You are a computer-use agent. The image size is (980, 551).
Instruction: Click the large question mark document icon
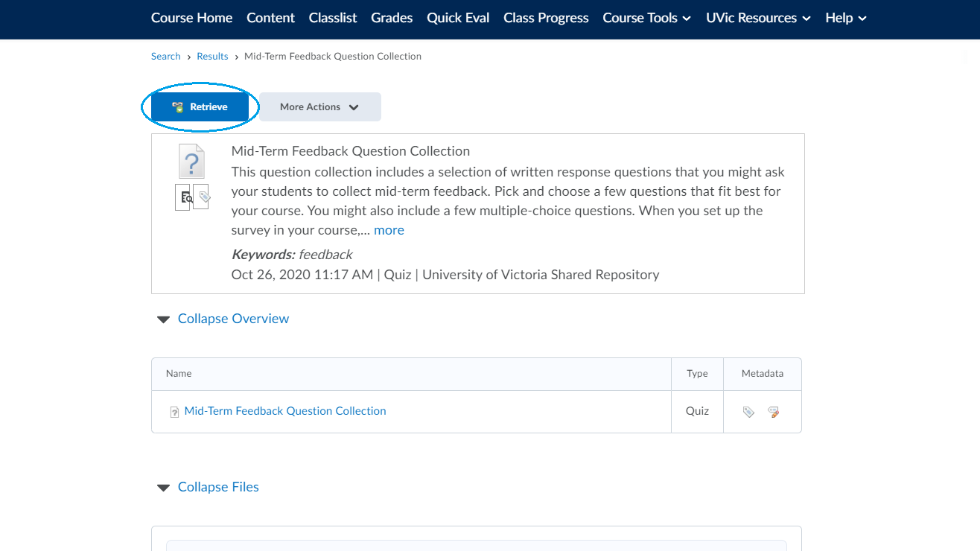(191, 161)
